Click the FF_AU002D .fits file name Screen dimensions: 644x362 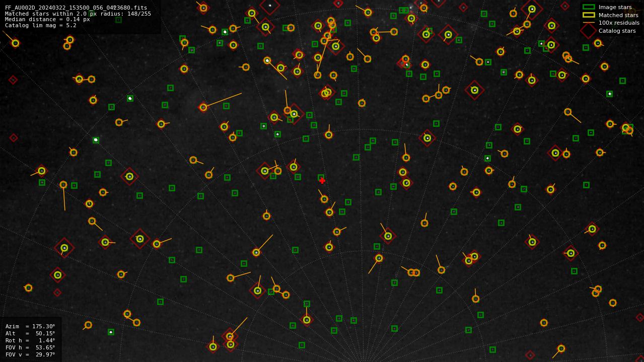point(76,8)
